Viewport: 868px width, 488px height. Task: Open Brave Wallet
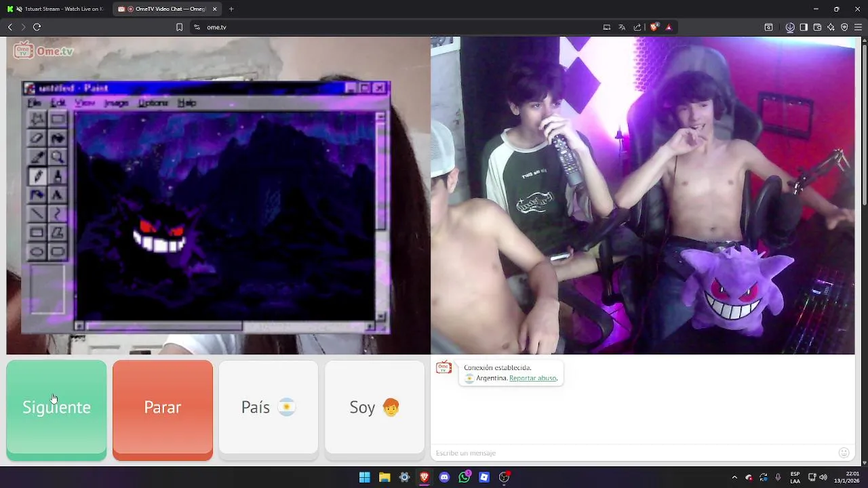(817, 27)
